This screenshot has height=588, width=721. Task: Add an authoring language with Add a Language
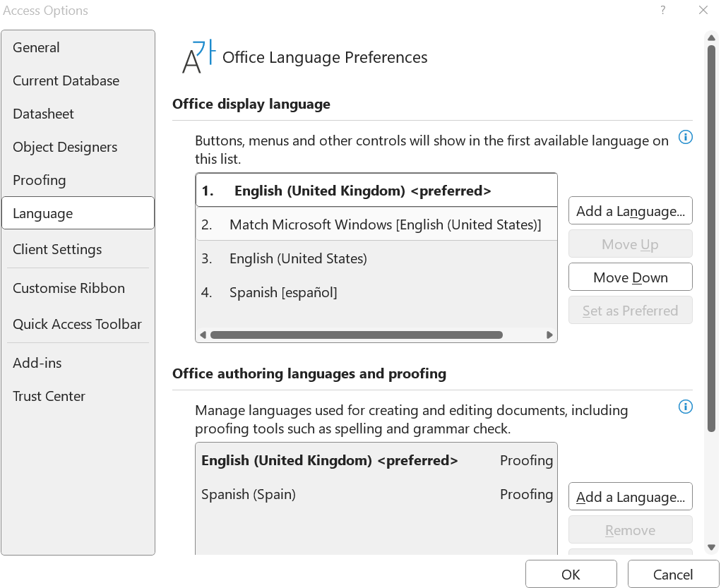tap(630, 497)
